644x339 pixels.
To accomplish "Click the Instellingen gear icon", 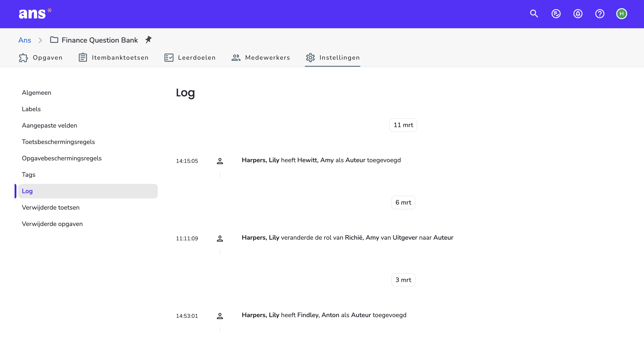I will coord(310,58).
